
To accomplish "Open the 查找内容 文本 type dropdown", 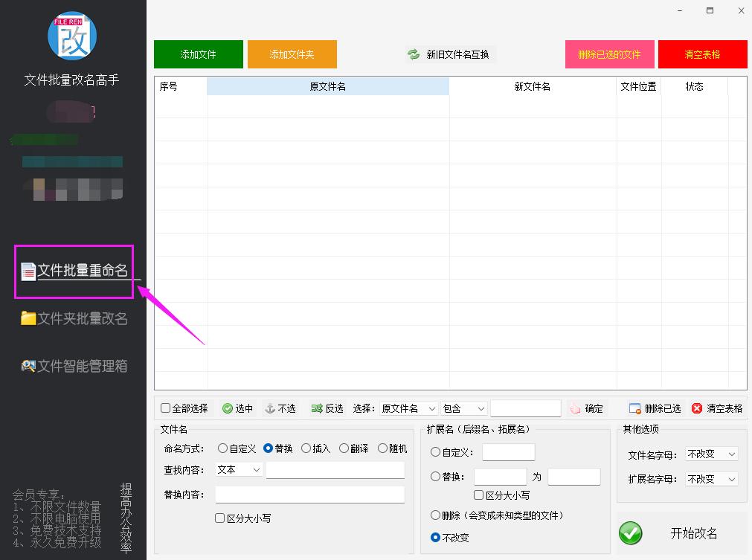I will pyautogui.click(x=238, y=470).
